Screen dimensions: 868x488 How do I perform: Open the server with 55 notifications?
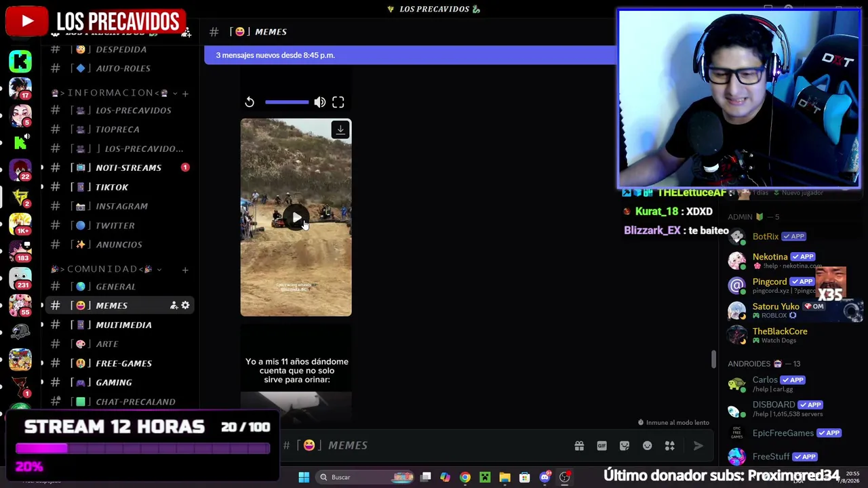pyautogui.click(x=20, y=305)
